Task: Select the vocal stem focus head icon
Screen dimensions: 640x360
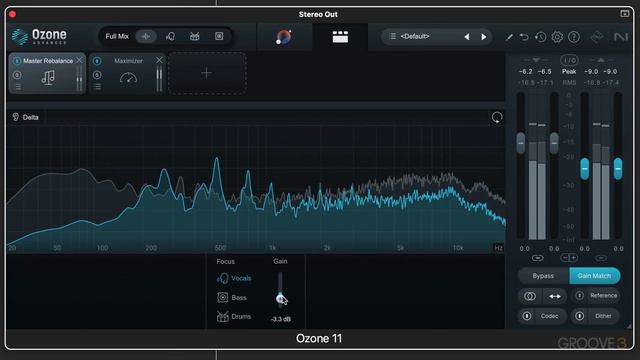Action: pos(170,36)
